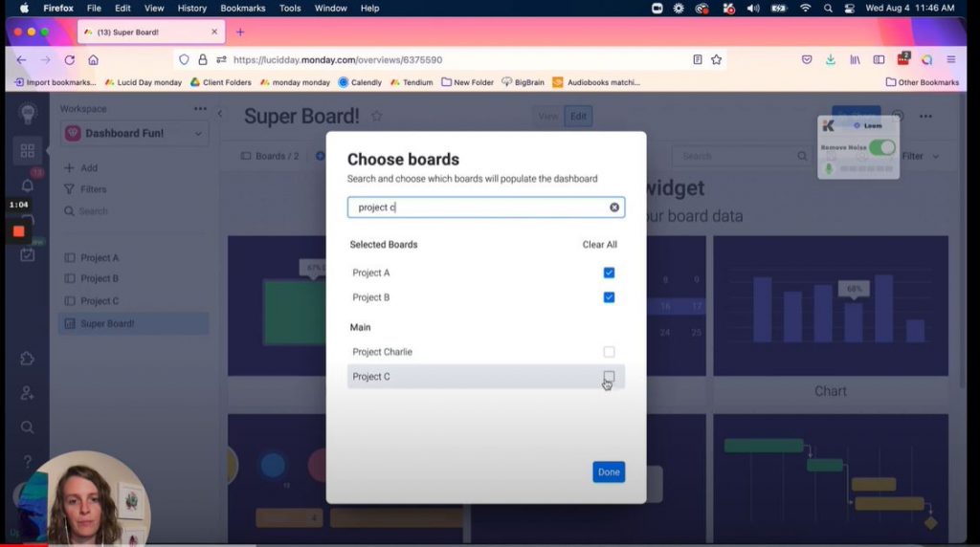Favorite Super Board! with the star

point(376,116)
